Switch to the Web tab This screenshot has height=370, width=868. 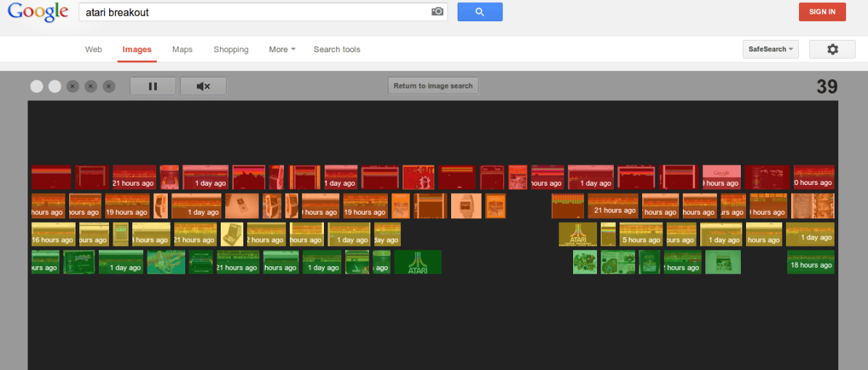[94, 49]
